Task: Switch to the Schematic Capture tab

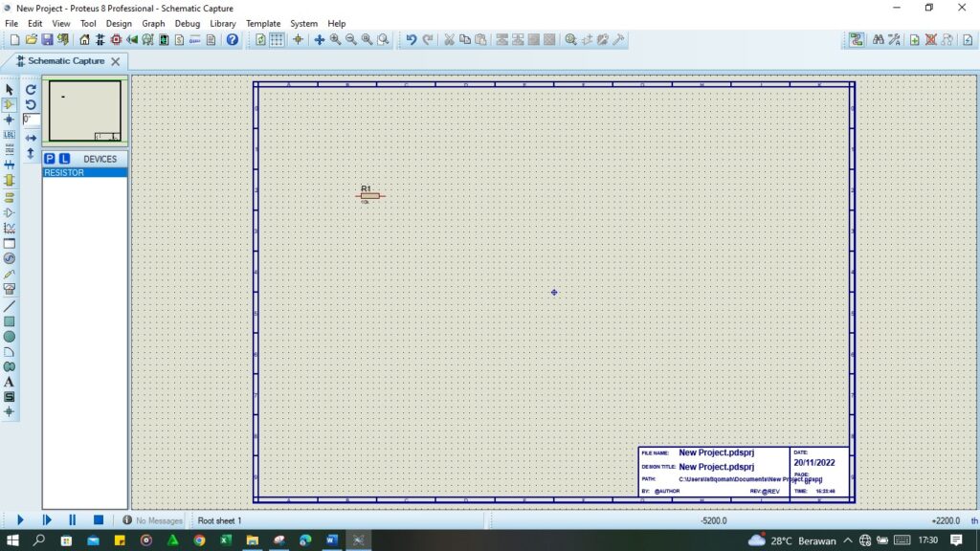Action: click(x=65, y=60)
